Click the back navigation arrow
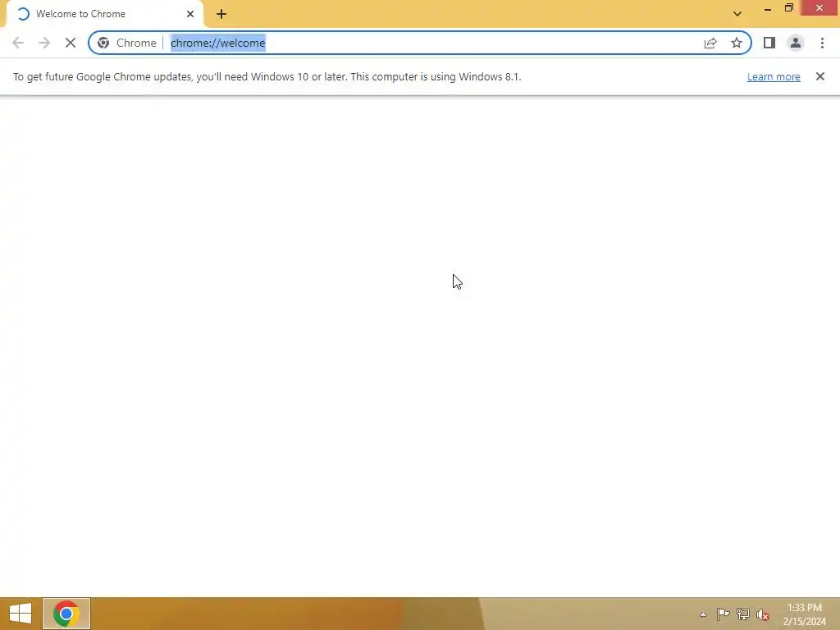Screen dimensions: 840x630 click(x=18, y=43)
